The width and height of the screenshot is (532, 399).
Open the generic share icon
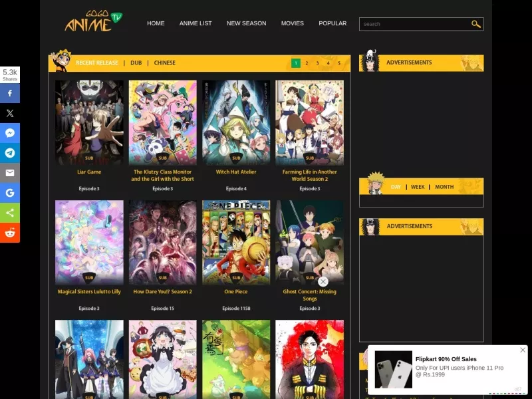click(x=10, y=213)
